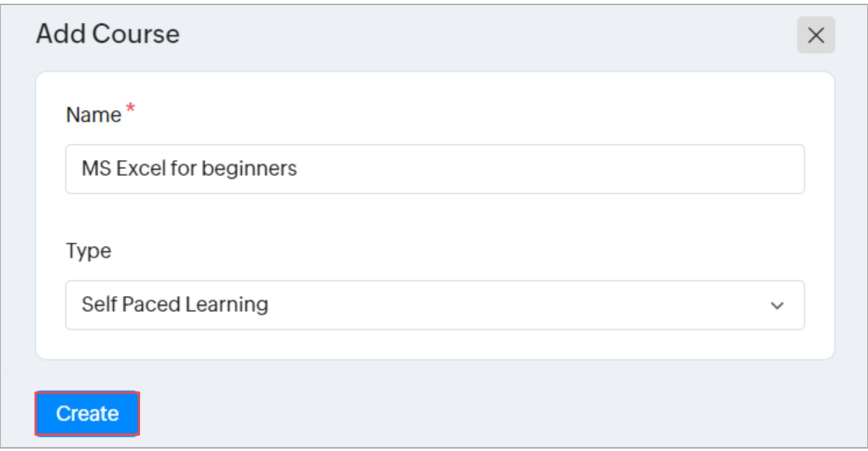This screenshot has height=451, width=868.
Task: Click the Name field label
Action: 93,115
